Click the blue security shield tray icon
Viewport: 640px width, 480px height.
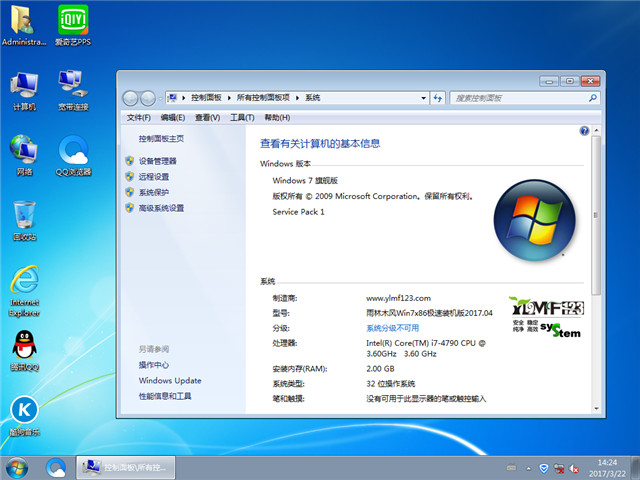coord(543,468)
